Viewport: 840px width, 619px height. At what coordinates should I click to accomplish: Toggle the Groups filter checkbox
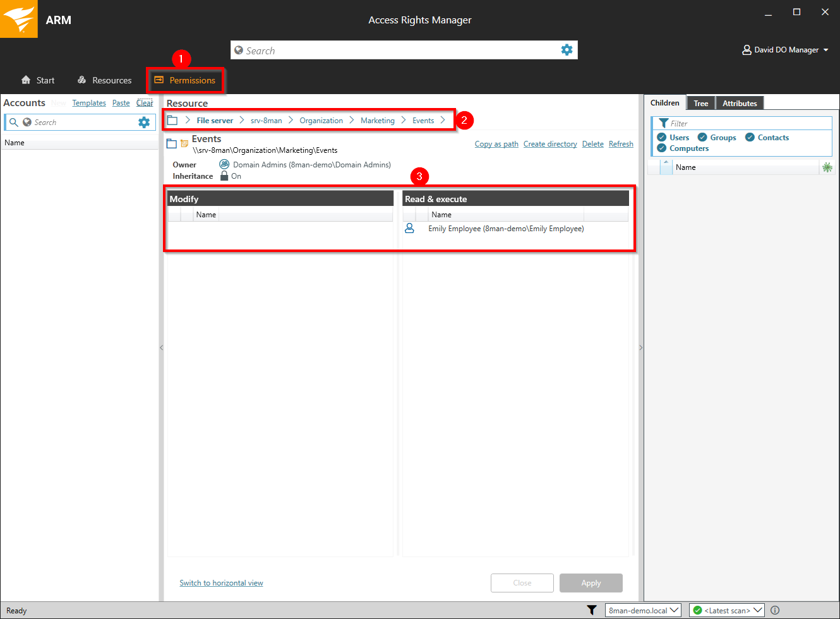click(702, 138)
